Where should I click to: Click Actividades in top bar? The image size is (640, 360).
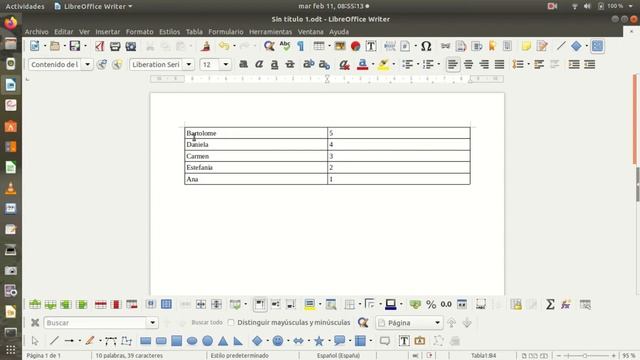pyautogui.click(x=25, y=6)
